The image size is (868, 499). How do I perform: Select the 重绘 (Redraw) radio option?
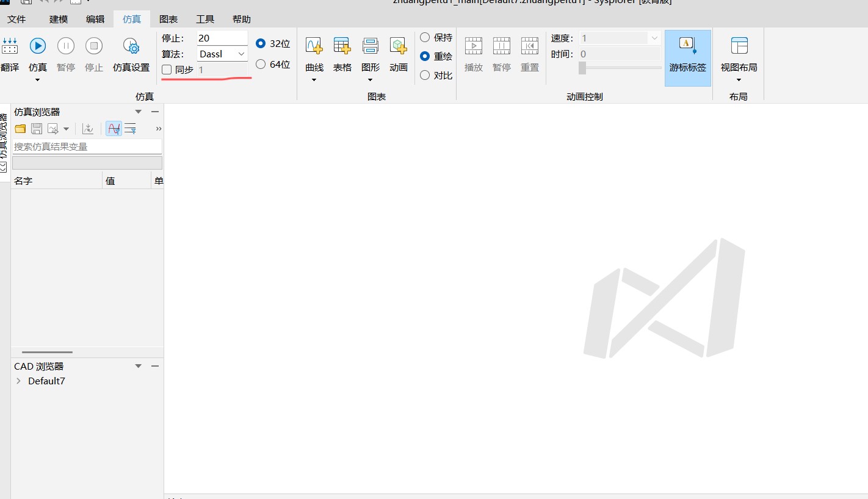425,56
